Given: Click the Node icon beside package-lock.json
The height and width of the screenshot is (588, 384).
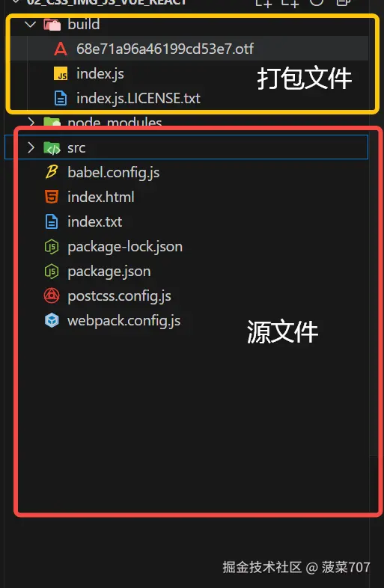Looking at the screenshot, I should click(x=52, y=247).
